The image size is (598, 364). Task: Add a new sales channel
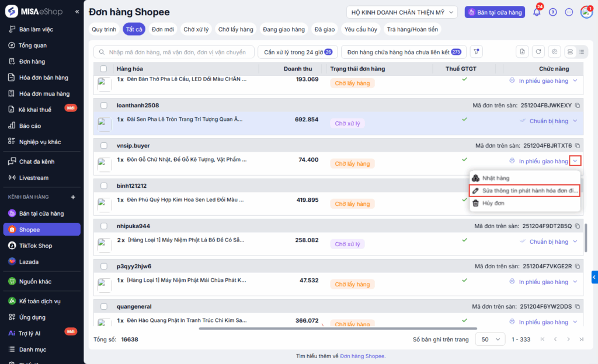point(73,197)
